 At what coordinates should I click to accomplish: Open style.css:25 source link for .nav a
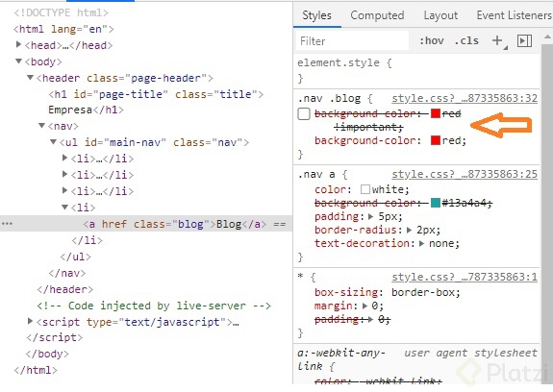[465, 174]
